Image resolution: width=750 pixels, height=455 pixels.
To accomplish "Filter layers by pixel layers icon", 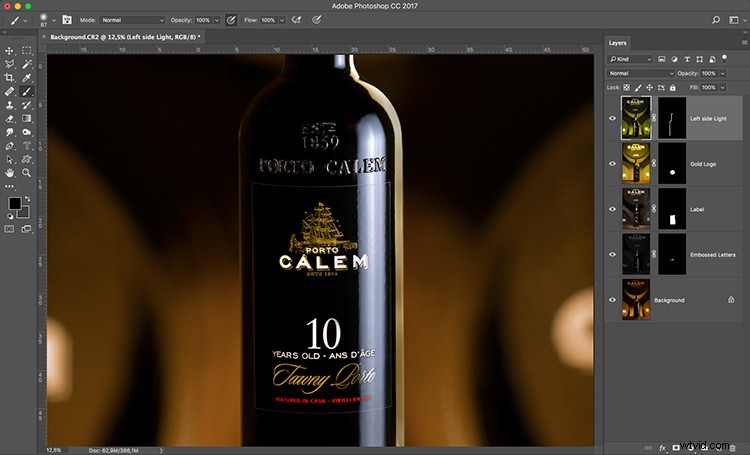I will (x=662, y=59).
